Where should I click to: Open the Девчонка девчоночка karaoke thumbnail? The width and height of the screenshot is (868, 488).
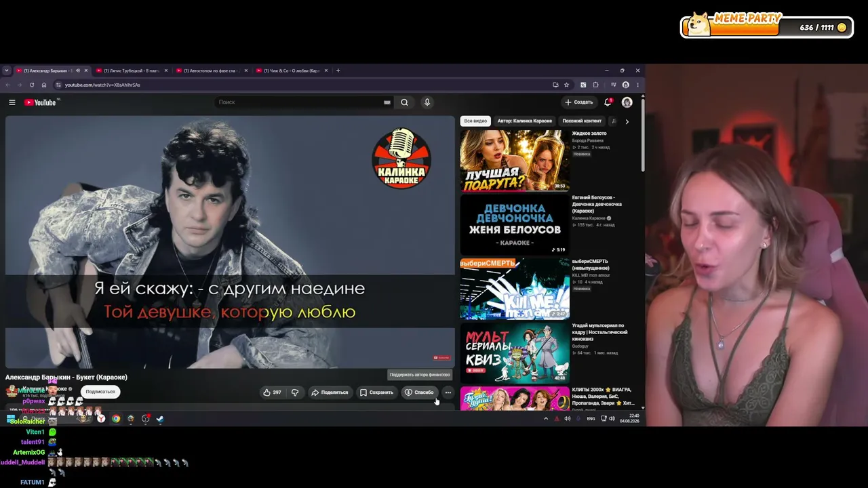pyautogui.click(x=515, y=225)
